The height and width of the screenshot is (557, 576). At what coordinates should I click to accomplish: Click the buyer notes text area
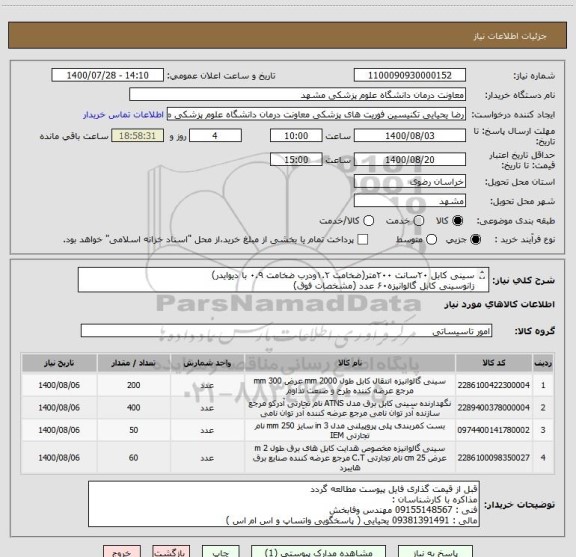click(284, 504)
